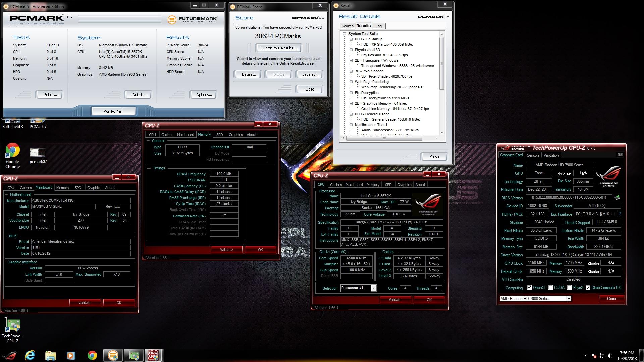Viewport: 644px width, 362px height.
Task: Launch Google Chrome desktop icon
Action: pos(12,156)
